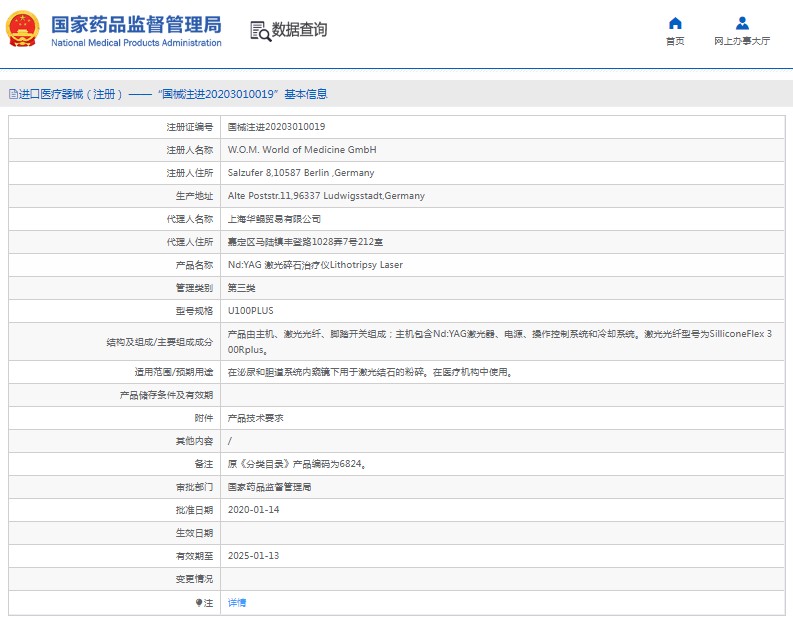Click the approval date 2020-01-14
This screenshot has height=622, width=793.
pos(253,510)
